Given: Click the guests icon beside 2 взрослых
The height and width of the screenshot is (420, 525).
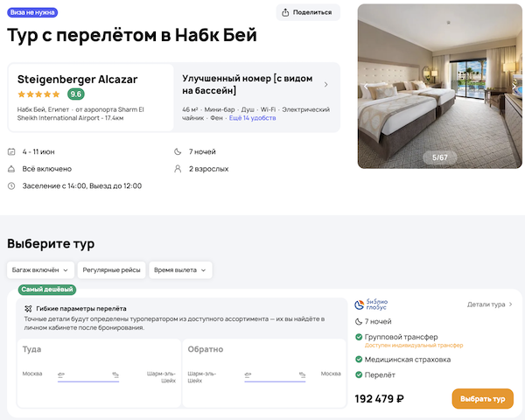Looking at the screenshot, I should 179,169.
